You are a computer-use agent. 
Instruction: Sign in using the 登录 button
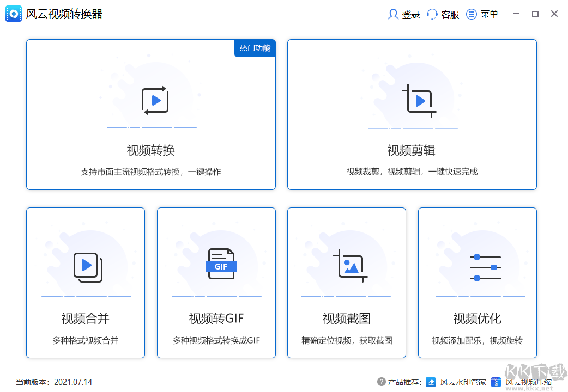coord(403,14)
